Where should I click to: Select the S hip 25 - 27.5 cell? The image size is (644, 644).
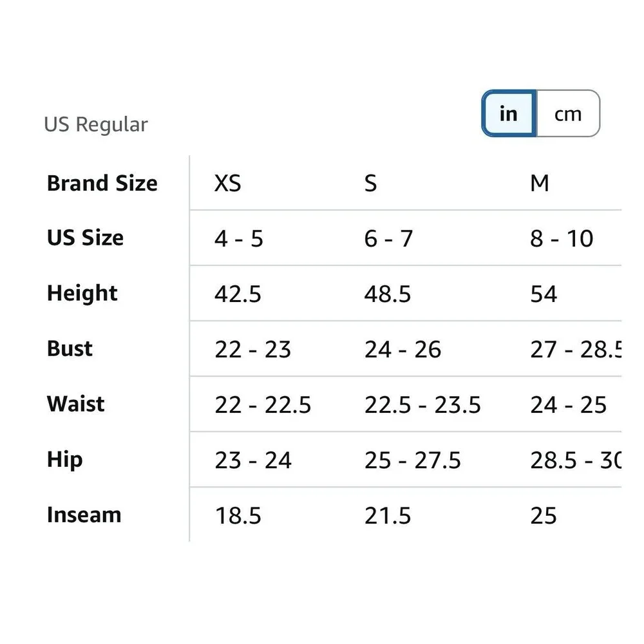click(412, 460)
